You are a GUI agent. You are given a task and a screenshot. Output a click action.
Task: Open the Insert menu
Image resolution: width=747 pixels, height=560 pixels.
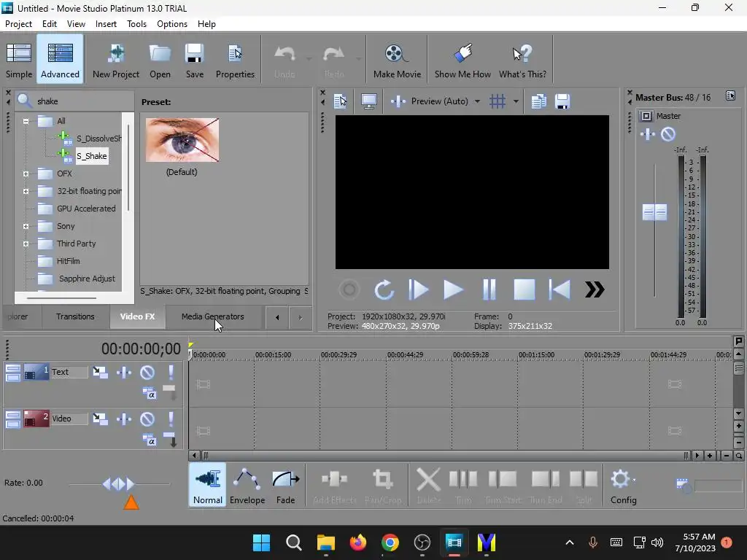tap(106, 24)
